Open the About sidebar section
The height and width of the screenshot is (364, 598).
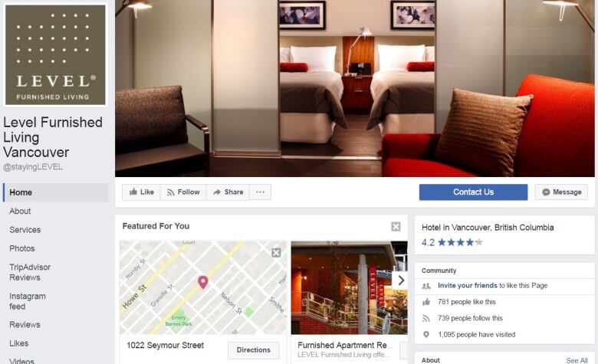pyautogui.click(x=20, y=212)
